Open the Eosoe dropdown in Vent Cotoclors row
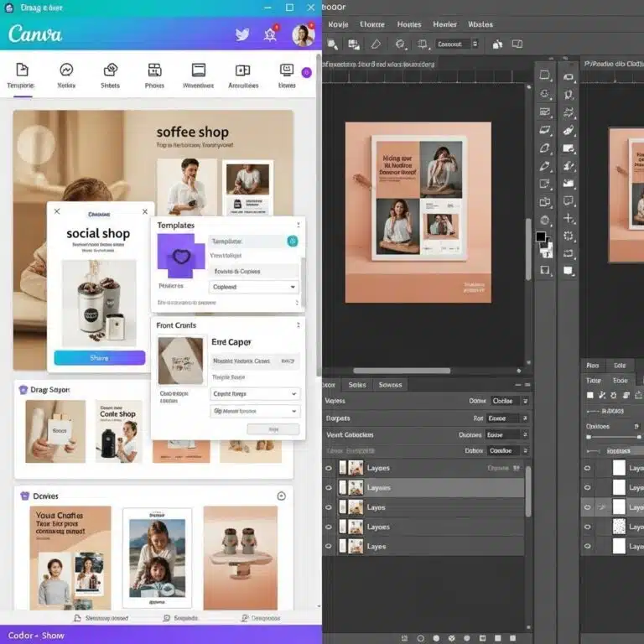This screenshot has width=644, height=644. 506,435
